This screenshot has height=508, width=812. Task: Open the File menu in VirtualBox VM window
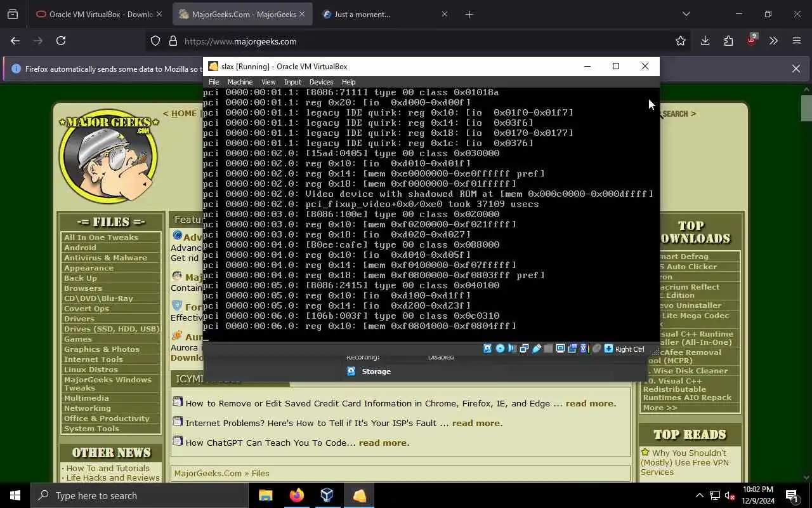(x=214, y=82)
